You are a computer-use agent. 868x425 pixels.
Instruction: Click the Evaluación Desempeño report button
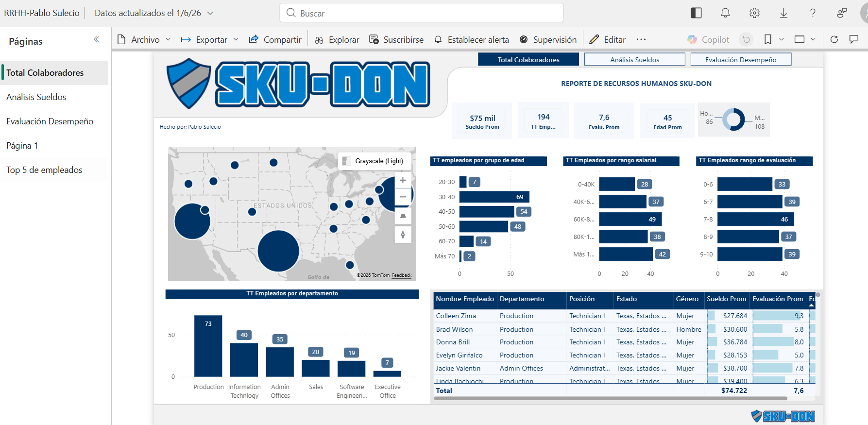[741, 60]
